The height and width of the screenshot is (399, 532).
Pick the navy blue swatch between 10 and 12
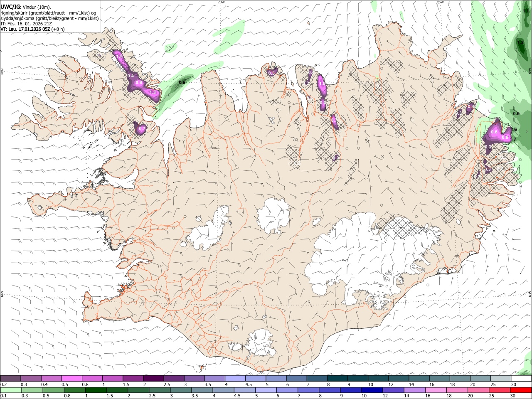pyautogui.click(x=372, y=390)
